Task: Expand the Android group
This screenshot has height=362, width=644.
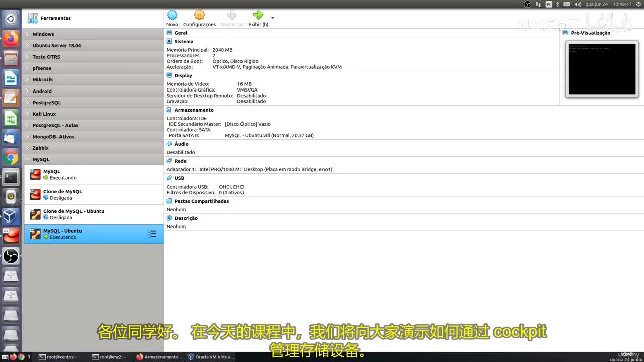Action: tap(27, 91)
